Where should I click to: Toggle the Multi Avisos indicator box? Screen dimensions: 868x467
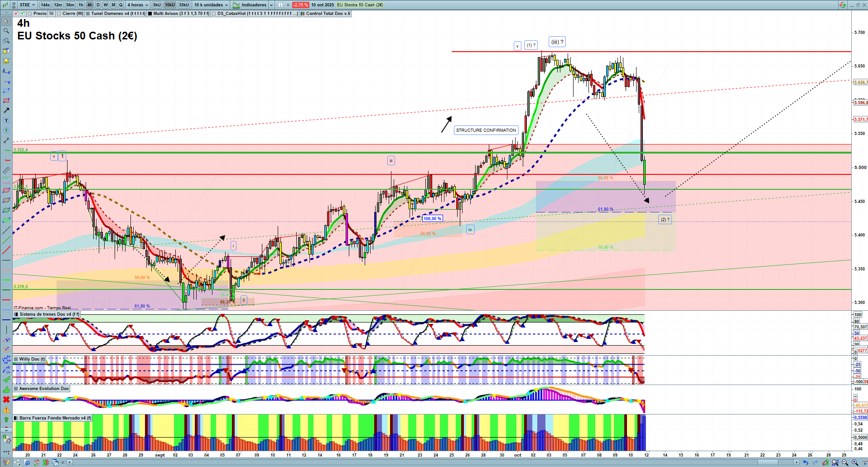click(150, 14)
